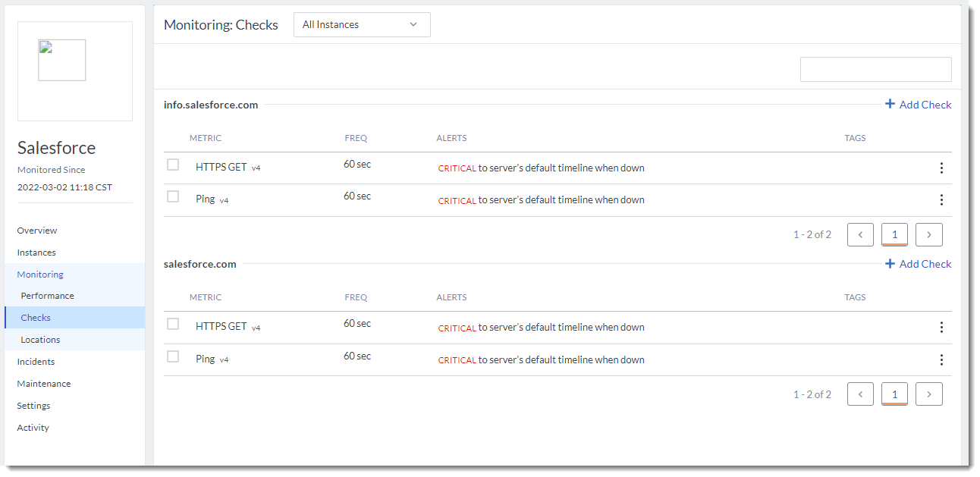This screenshot has width=980, height=477.
Task: Open kebab menu for info.salesforce.com HTTPS GET check
Action: click(941, 168)
